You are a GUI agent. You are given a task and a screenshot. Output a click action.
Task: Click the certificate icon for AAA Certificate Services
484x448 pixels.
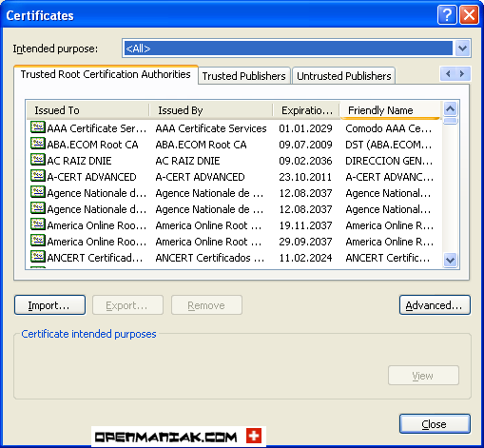38,127
